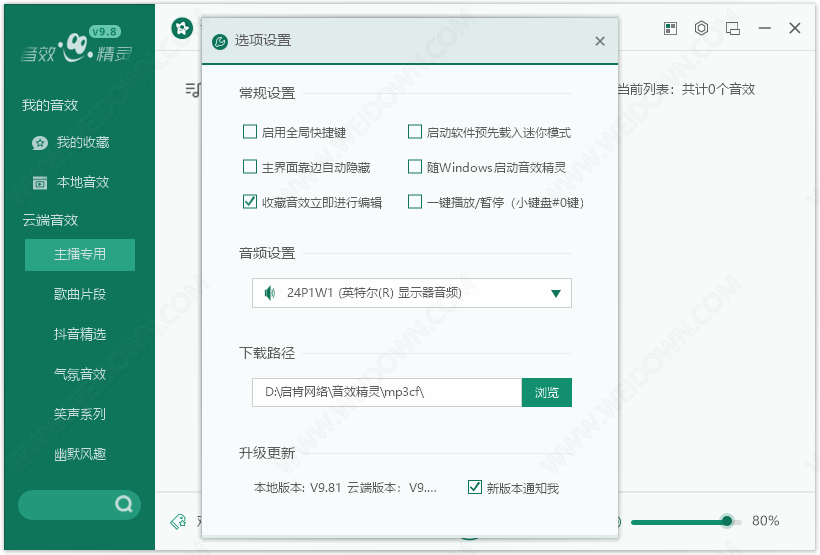Uncheck 收藏音效立即进行编辑 option
Screen dimensions: 820x555
tap(250, 202)
